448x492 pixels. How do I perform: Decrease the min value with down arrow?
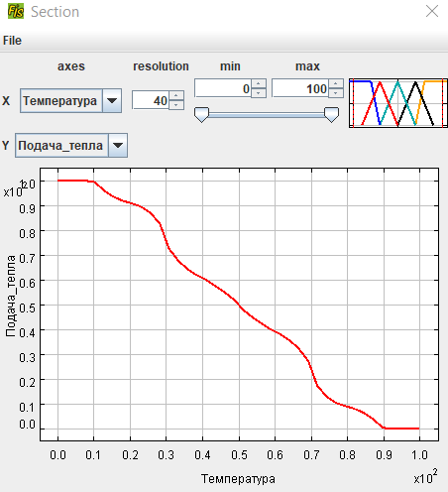[259, 93]
